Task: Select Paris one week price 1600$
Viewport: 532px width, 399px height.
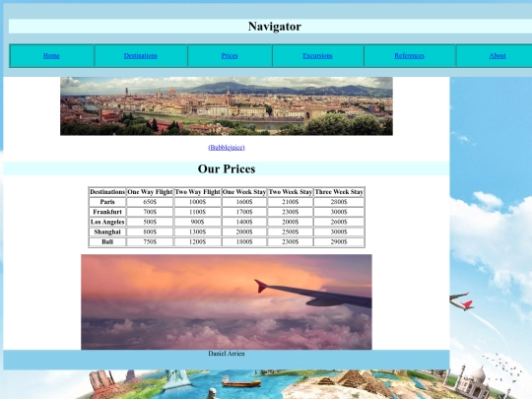Action: pos(244,202)
